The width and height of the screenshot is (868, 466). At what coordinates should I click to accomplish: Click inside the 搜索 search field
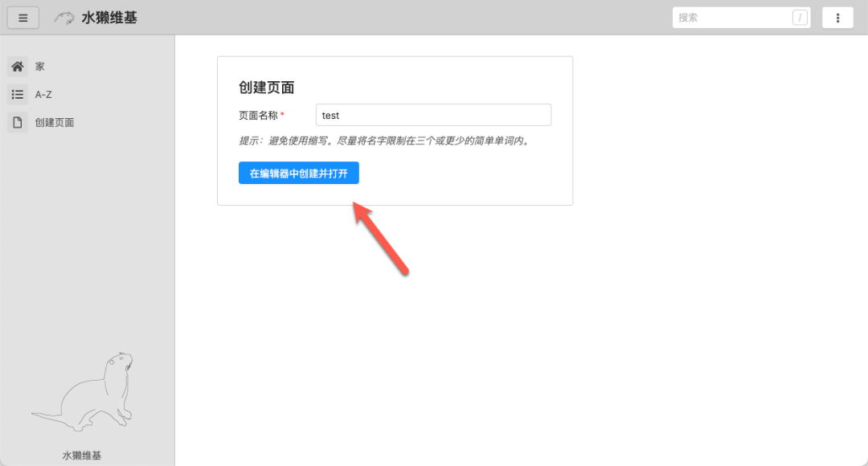tap(731, 17)
